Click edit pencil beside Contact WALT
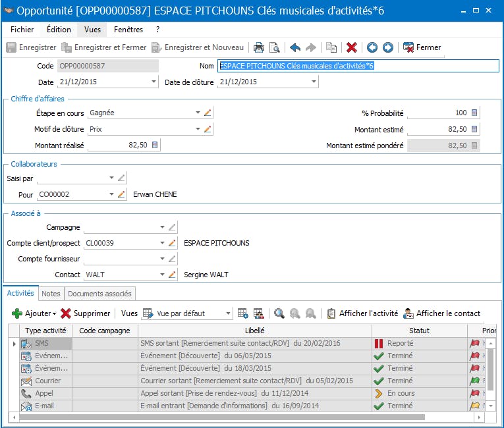Image resolution: width=504 pixels, height=428 pixels. (x=172, y=275)
